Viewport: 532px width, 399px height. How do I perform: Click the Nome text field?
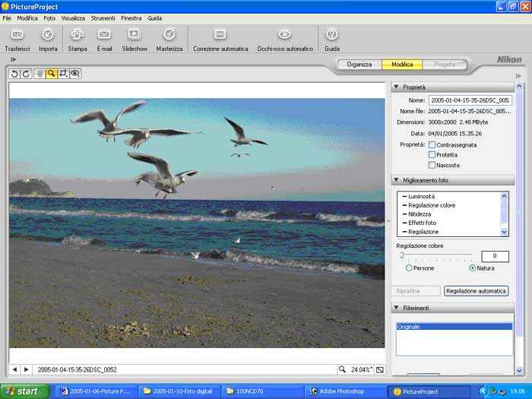pyautogui.click(x=470, y=100)
